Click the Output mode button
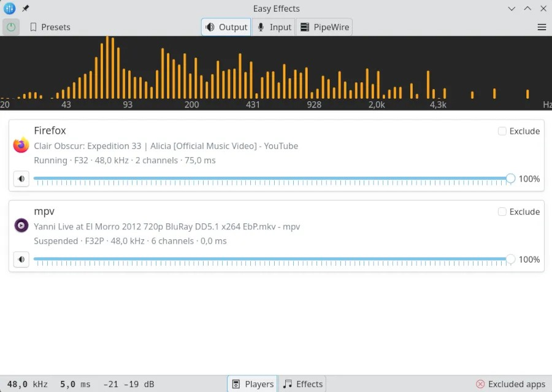Screen dimensions: 552x392 coord(226,27)
